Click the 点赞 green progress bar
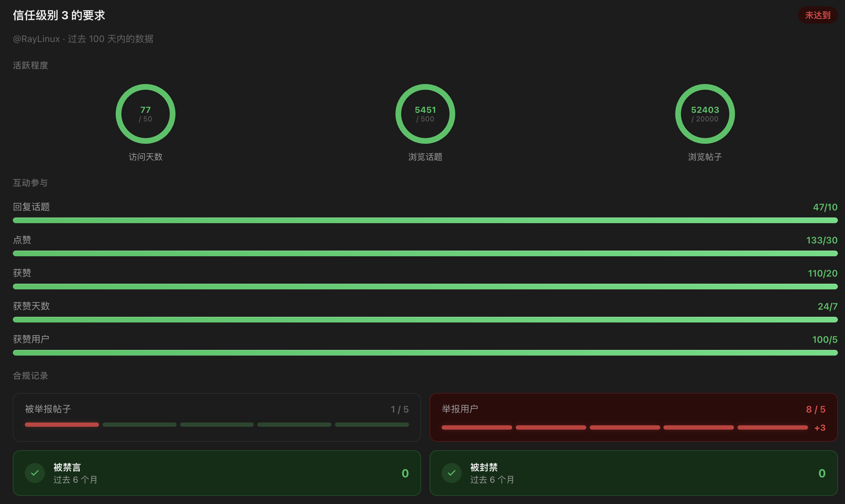Screen dimensions: 845x504 [x=425, y=253]
